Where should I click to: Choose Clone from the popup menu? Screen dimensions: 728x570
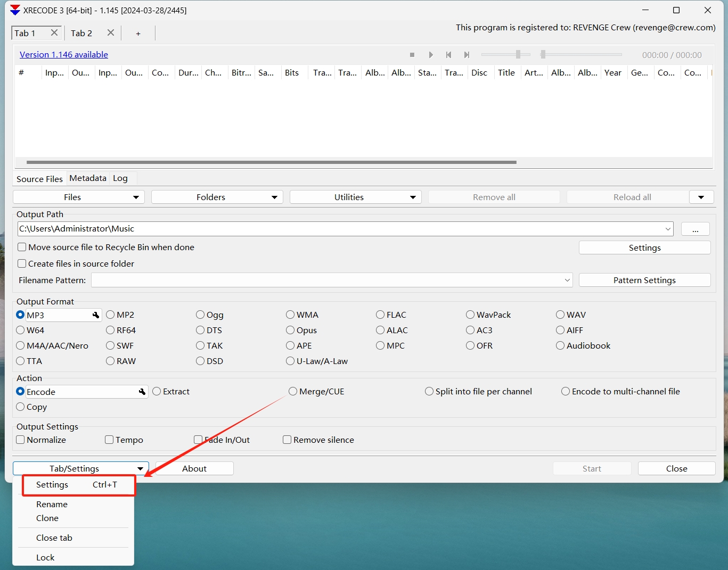click(47, 518)
